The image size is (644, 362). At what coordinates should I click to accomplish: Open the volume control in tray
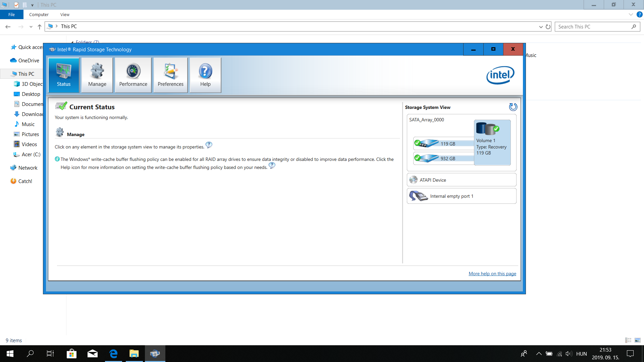click(569, 354)
